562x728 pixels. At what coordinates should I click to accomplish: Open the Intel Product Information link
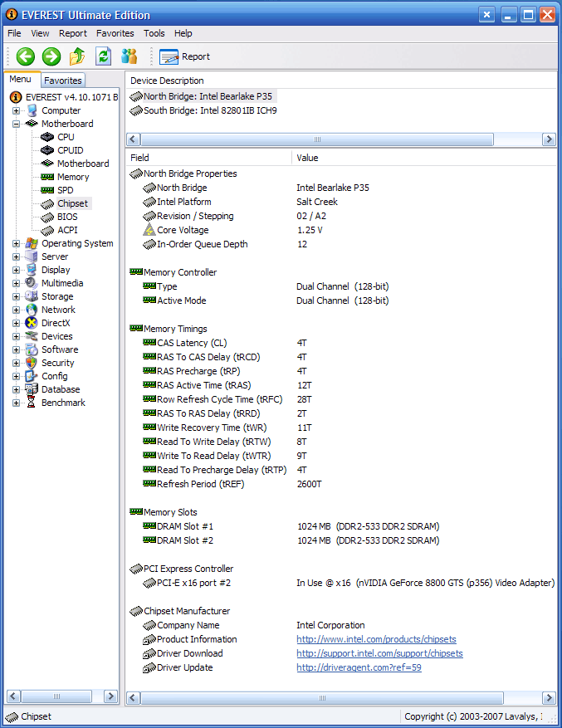tap(376, 639)
